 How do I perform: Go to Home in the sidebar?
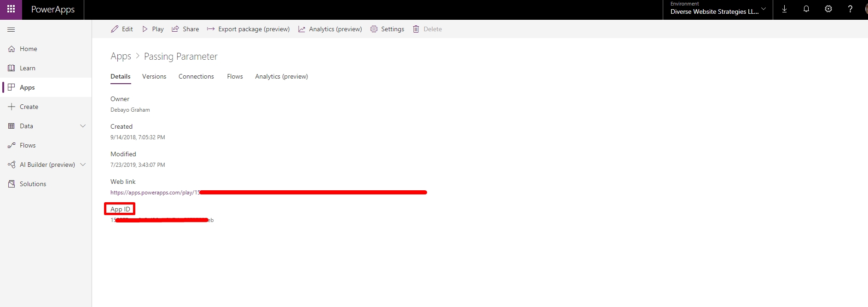point(46,49)
